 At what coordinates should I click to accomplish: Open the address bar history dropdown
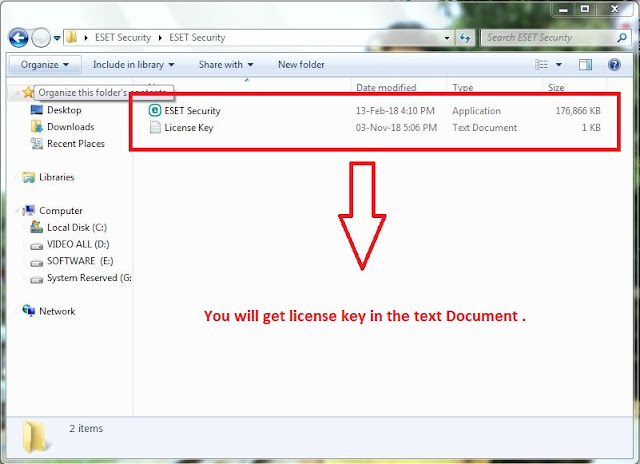447,38
